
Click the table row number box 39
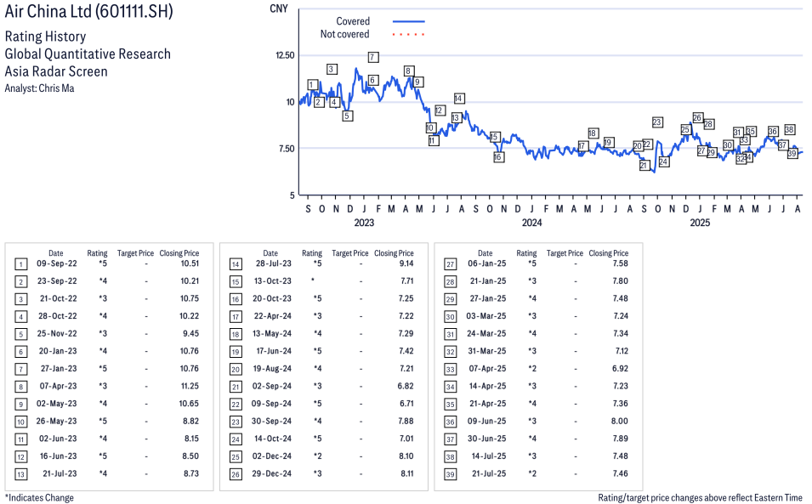tap(451, 474)
